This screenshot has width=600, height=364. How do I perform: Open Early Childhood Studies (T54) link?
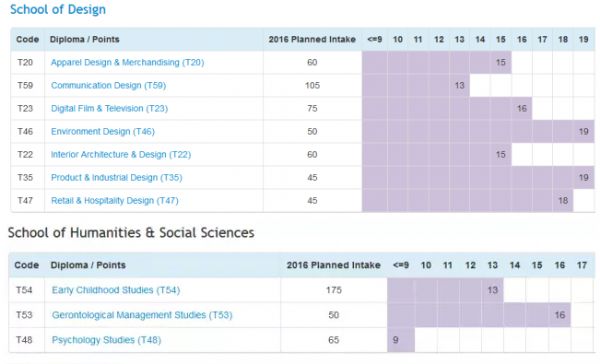(x=116, y=290)
